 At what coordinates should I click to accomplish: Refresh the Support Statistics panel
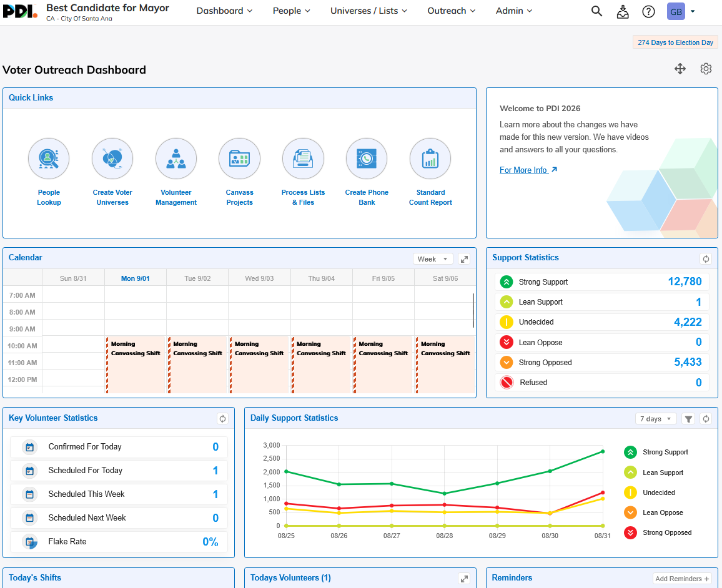(x=705, y=259)
